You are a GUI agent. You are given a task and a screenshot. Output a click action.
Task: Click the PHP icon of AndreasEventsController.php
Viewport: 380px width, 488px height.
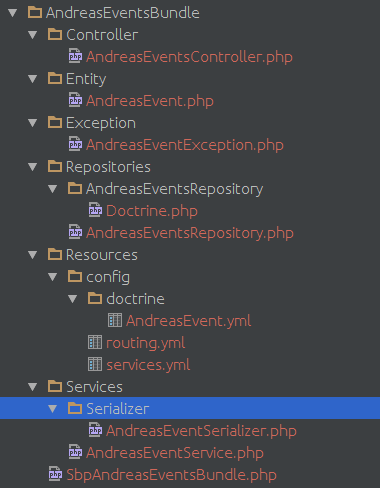tap(75, 56)
